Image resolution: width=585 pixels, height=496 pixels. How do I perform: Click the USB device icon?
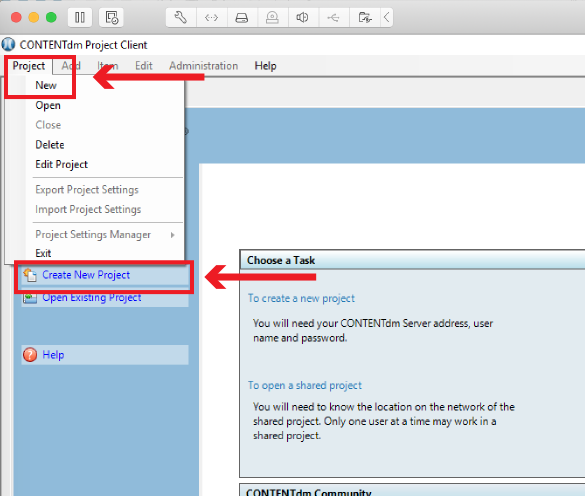tap(334, 17)
